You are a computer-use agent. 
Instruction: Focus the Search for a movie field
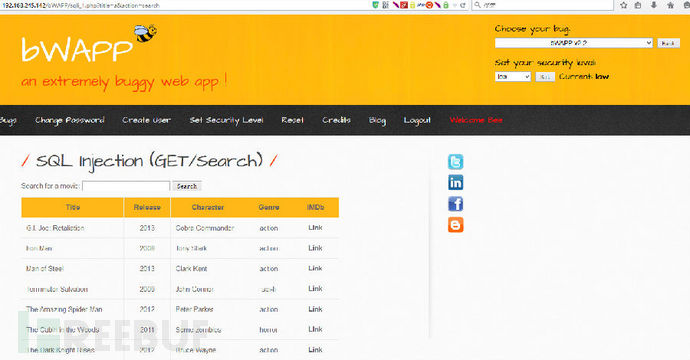(126, 186)
